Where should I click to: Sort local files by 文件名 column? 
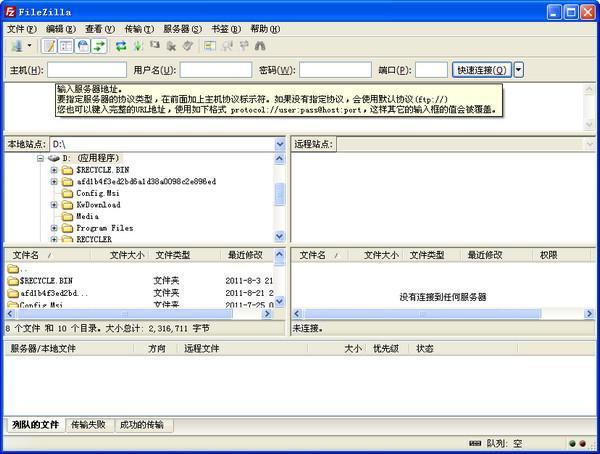(47, 255)
